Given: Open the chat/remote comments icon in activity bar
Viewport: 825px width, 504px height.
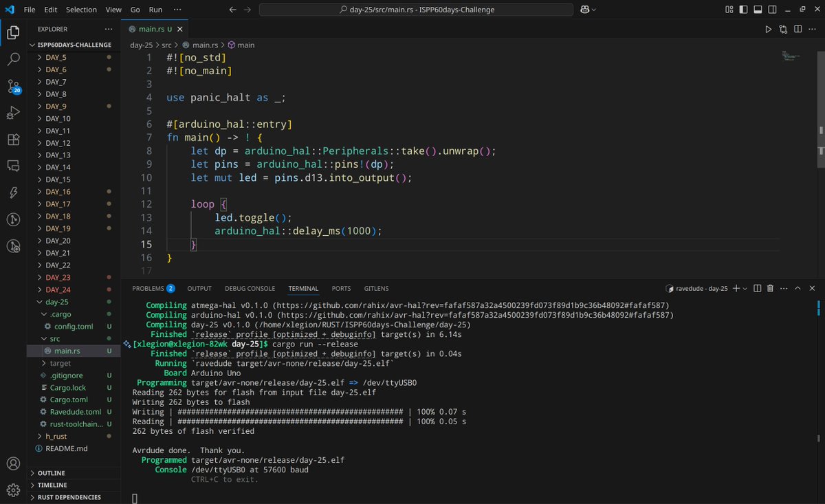Looking at the screenshot, I should [x=13, y=166].
